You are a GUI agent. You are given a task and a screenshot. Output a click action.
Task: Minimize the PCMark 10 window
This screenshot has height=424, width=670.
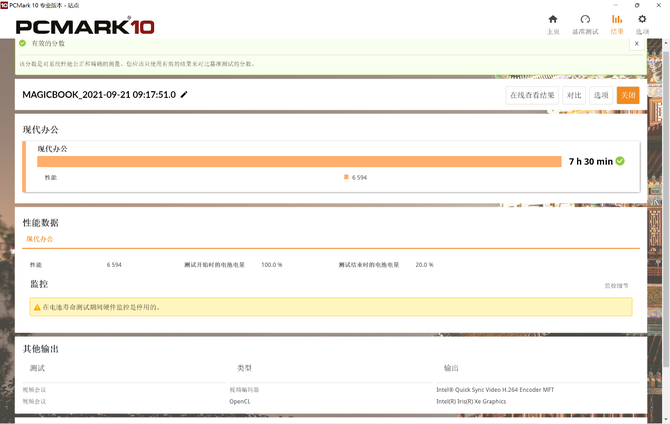coord(611,5)
